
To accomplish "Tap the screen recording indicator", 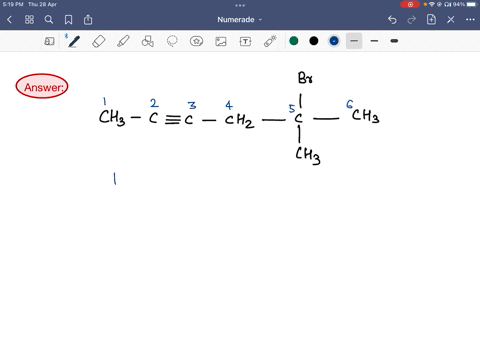I will click(x=410, y=4).
